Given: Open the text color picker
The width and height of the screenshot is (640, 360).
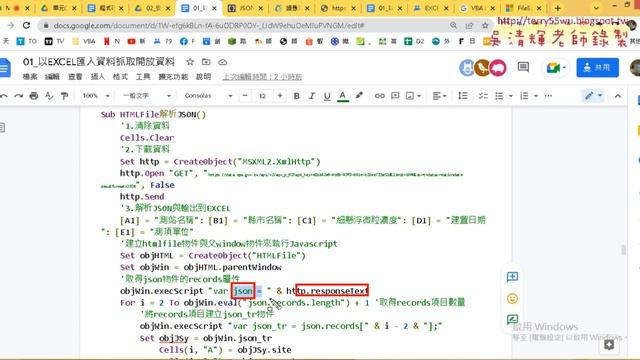Looking at the screenshot, I should (343, 96).
